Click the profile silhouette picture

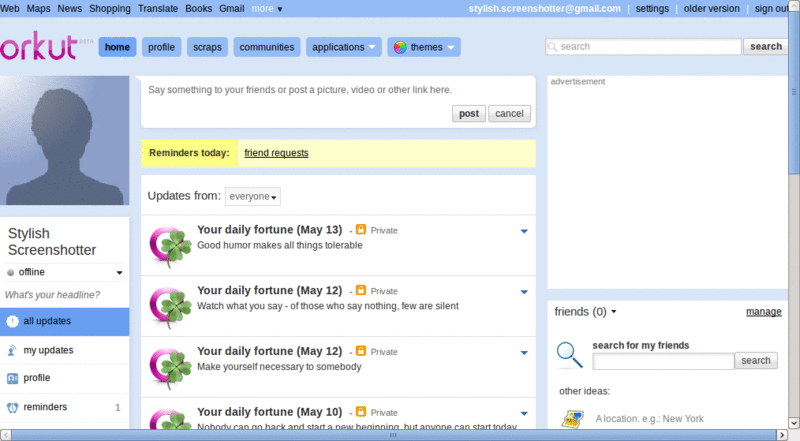tap(64, 140)
